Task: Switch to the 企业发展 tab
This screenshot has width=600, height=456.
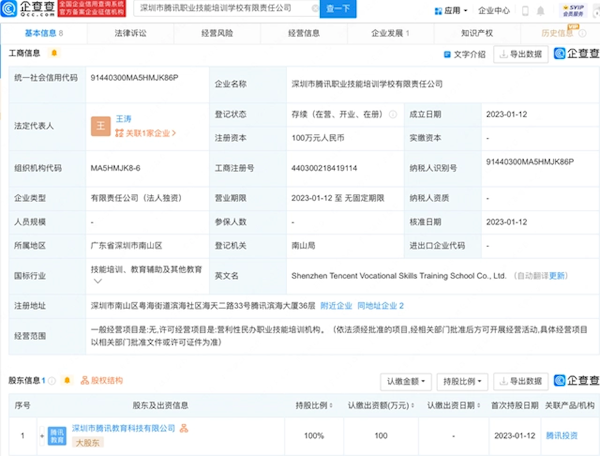Action: pos(390,33)
